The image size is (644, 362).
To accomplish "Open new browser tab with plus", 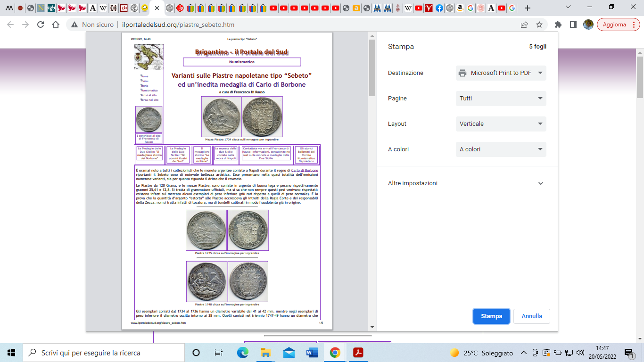I will pos(528,8).
